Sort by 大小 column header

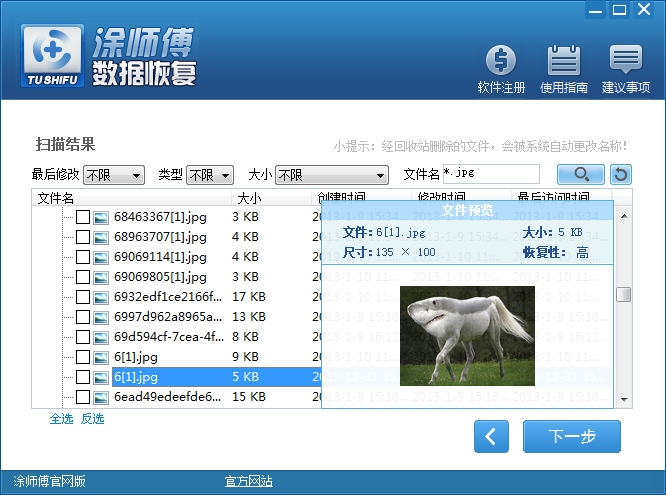point(271,198)
